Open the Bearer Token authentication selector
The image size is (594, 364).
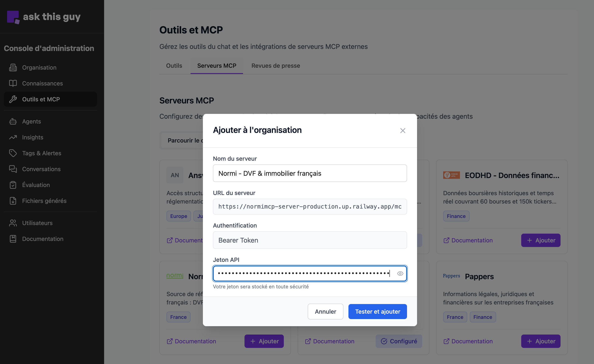[x=310, y=240]
